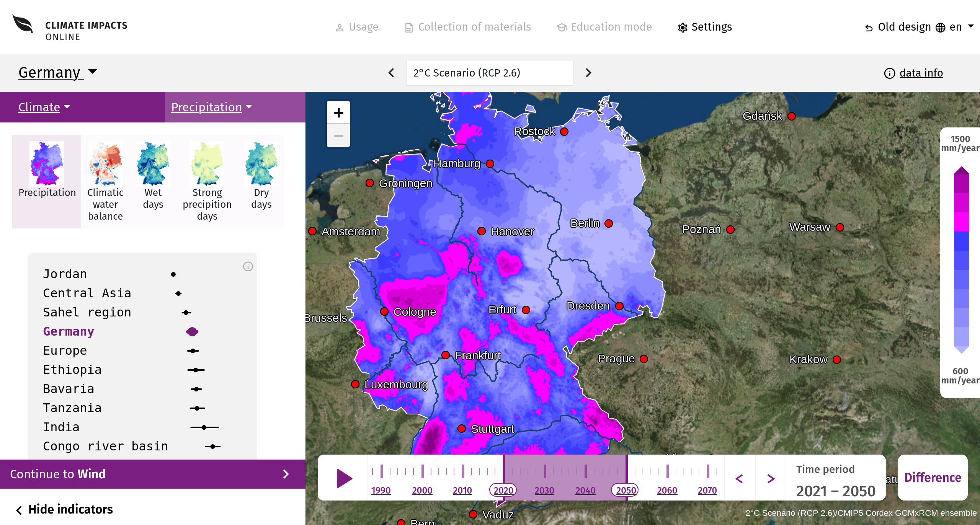Click the Stuttgart red dot marker
Image resolution: width=980 pixels, height=525 pixels.
coord(462,428)
